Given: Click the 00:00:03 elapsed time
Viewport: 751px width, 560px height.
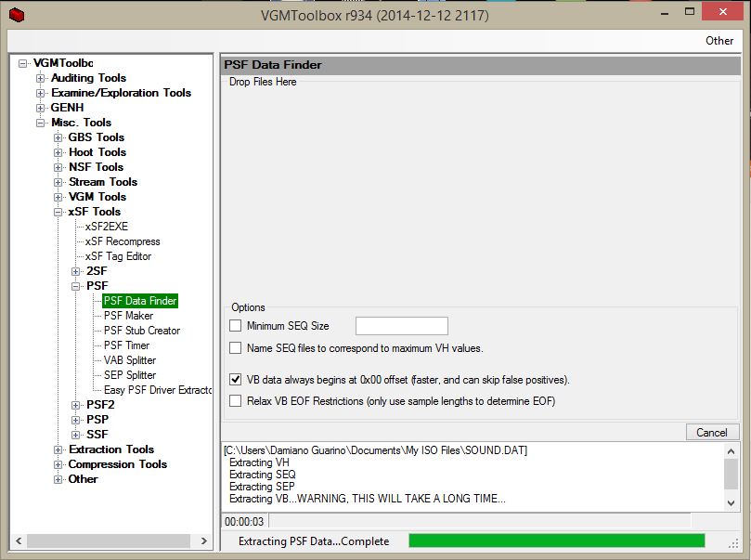Looking at the screenshot, I should click(244, 521).
